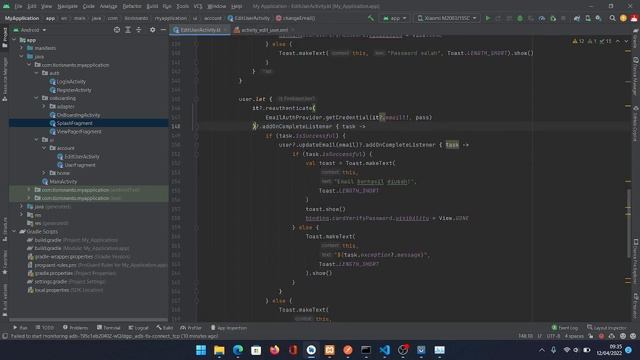Open the VCS menu
Screen dimensions: 640x360
(x=198, y=6)
